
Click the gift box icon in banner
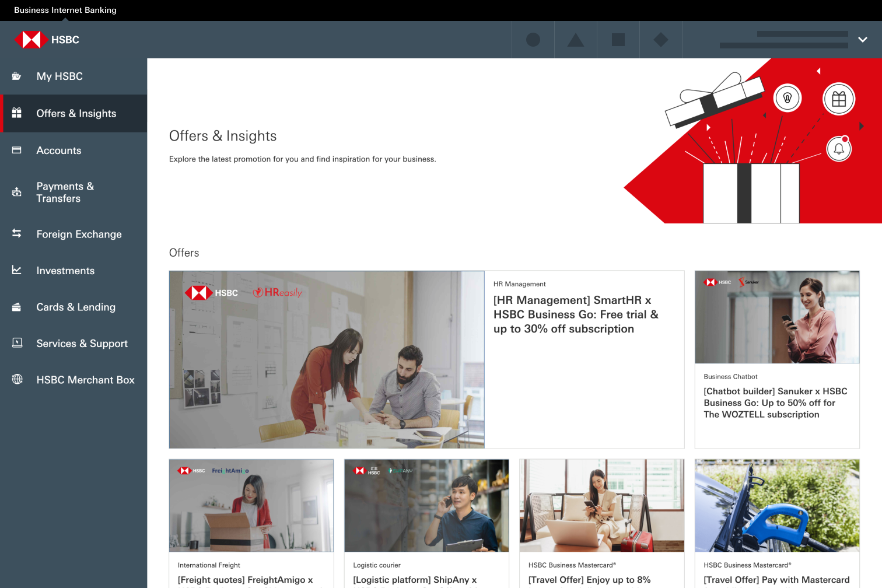point(838,99)
